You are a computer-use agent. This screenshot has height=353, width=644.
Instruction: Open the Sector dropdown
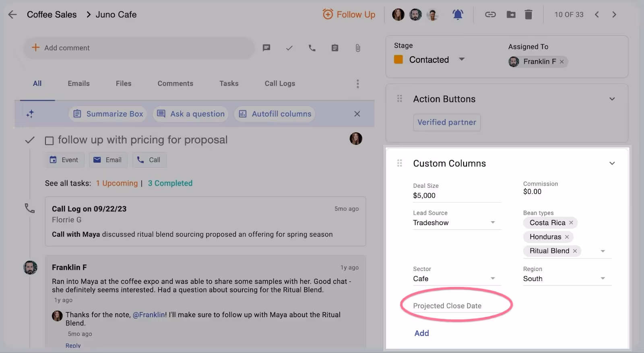click(x=493, y=278)
